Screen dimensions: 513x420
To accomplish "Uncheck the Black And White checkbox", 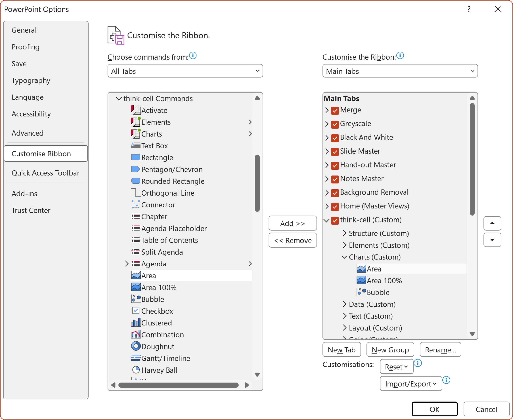I will tap(335, 138).
